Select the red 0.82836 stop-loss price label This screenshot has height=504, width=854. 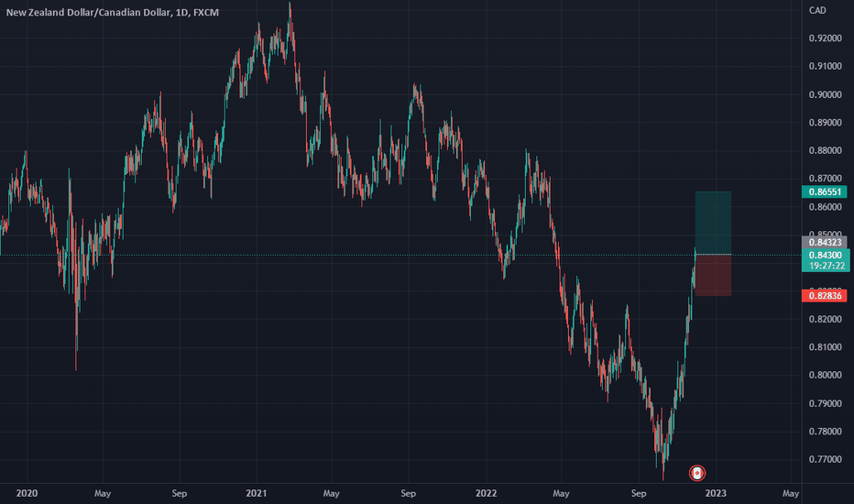[x=825, y=296]
